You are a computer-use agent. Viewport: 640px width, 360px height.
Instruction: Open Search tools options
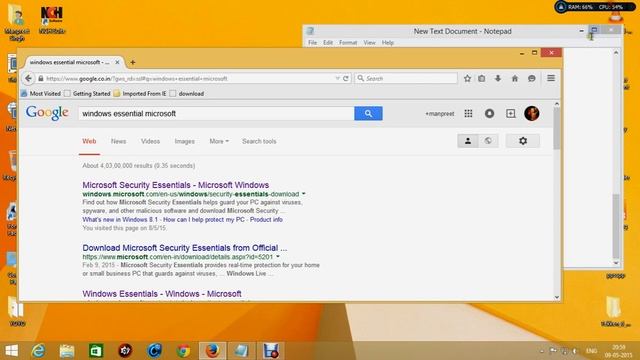click(x=259, y=141)
